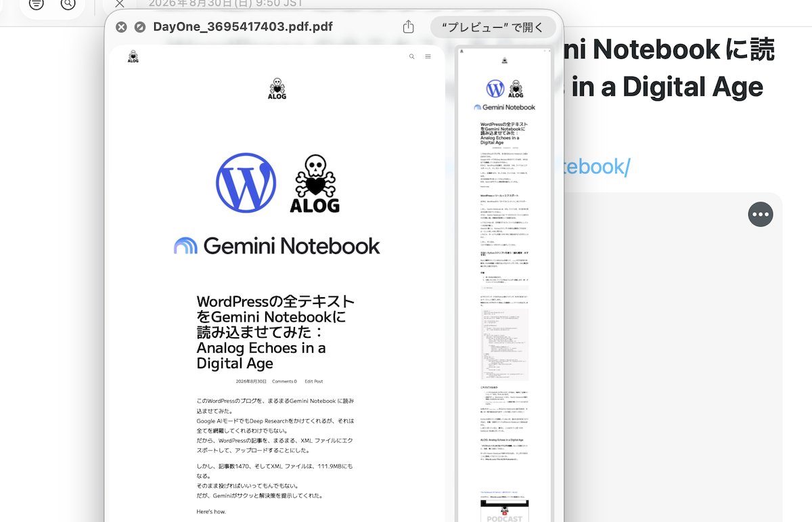The image size is (812, 522).
Task: Click the Edit Post link
Action: coord(313,382)
